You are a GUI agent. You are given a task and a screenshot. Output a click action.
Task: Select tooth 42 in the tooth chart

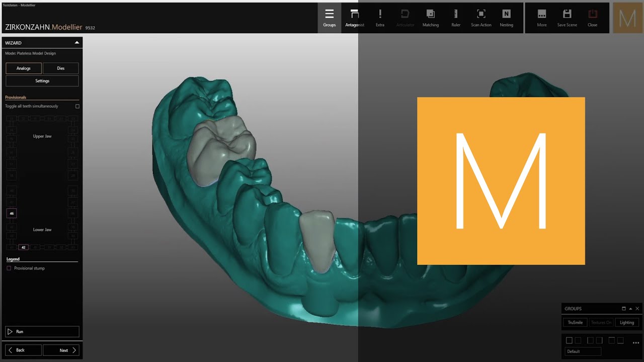(23, 247)
